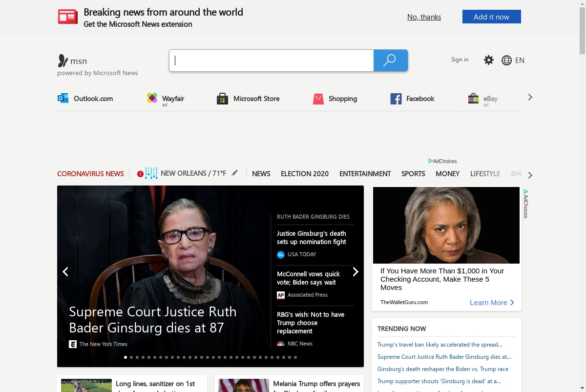Show more navigation categories with the right chevron
The height and width of the screenshot is (392, 586).
tap(530, 175)
